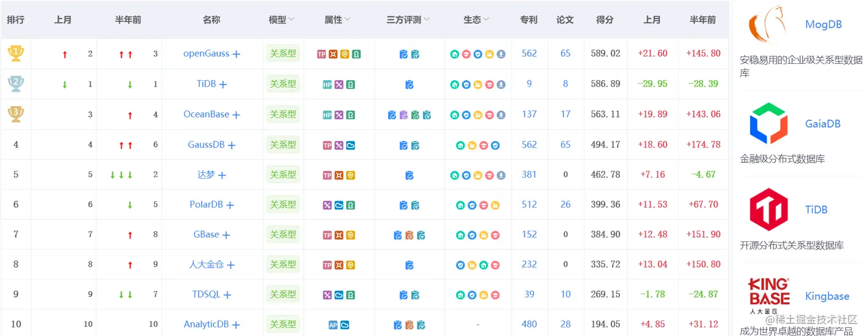Open the 三方评测 column filter dropdown

(427, 19)
